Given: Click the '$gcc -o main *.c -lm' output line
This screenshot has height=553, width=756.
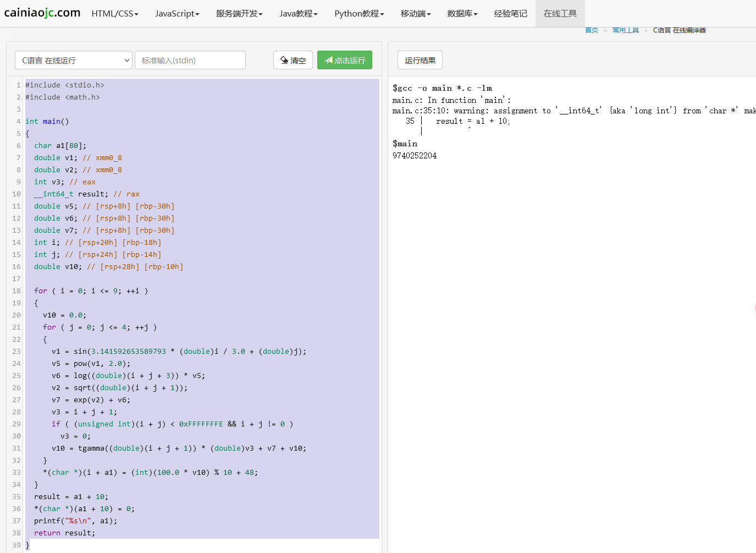Looking at the screenshot, I should click(442, 88).
